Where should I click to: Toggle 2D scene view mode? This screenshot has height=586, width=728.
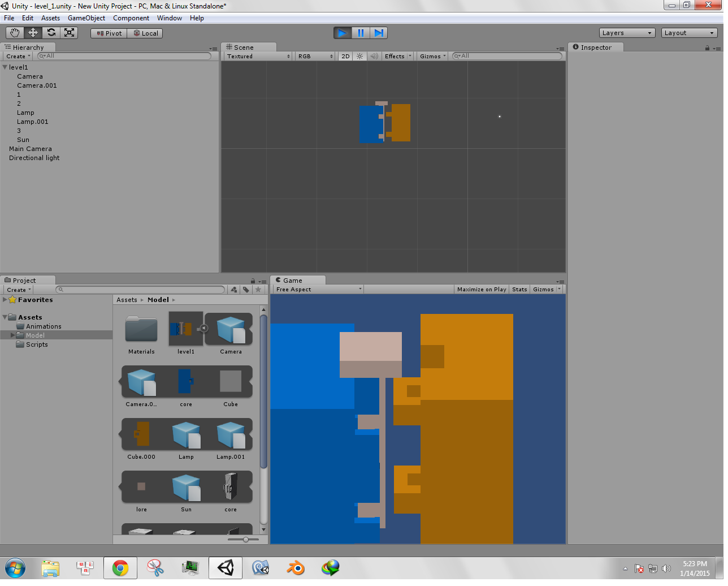pyautogui.click(x=345, y=56)
